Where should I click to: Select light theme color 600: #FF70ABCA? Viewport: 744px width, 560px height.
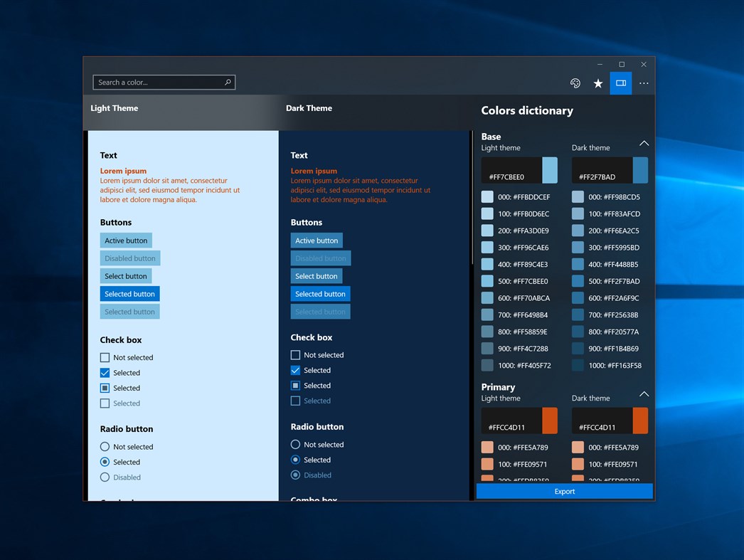(x=517, y=298)
